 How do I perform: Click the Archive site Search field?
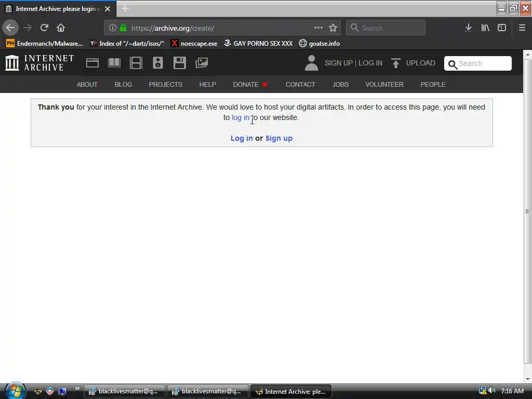478,63
